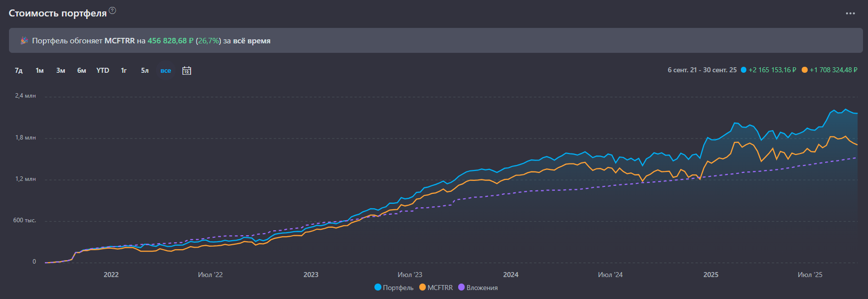Show the 6м period
This screenshot has width=868, height=299.
82,71
